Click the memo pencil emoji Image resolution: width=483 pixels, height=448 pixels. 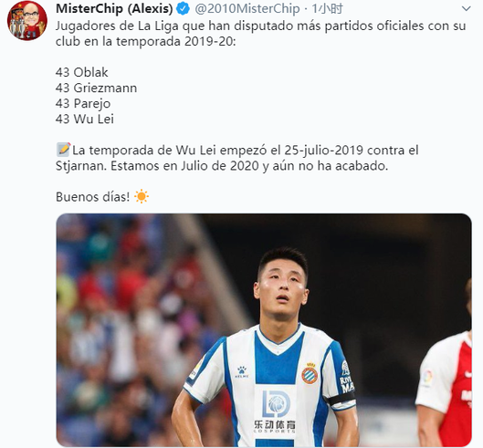[64, 150]
